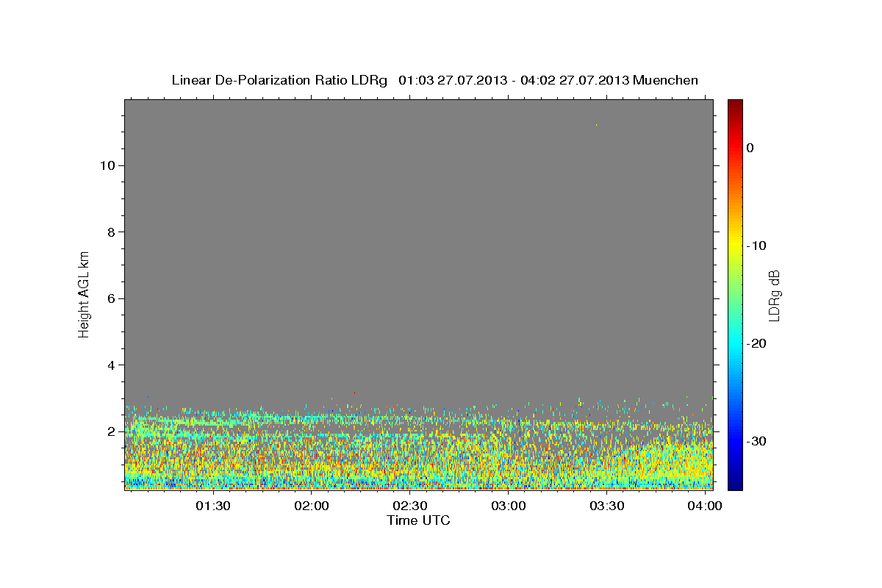Click the 03:00 time tick label

(509, 506)
